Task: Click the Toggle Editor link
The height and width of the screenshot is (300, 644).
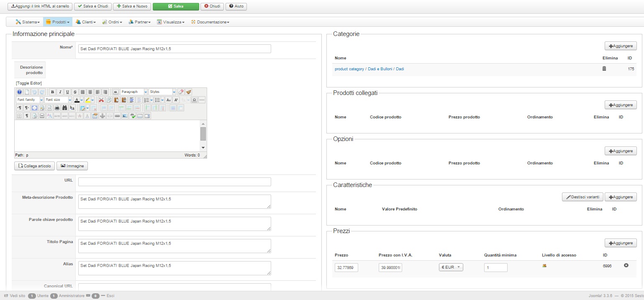Action: click(x=29, y=83)
